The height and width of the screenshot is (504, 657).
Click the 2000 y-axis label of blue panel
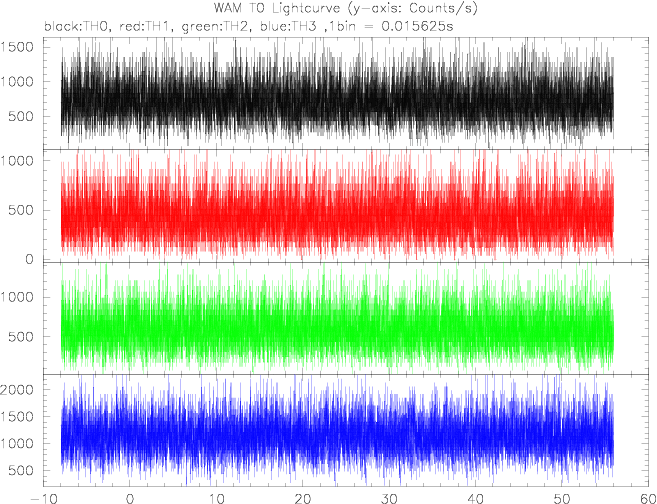[x=17, y=390]
